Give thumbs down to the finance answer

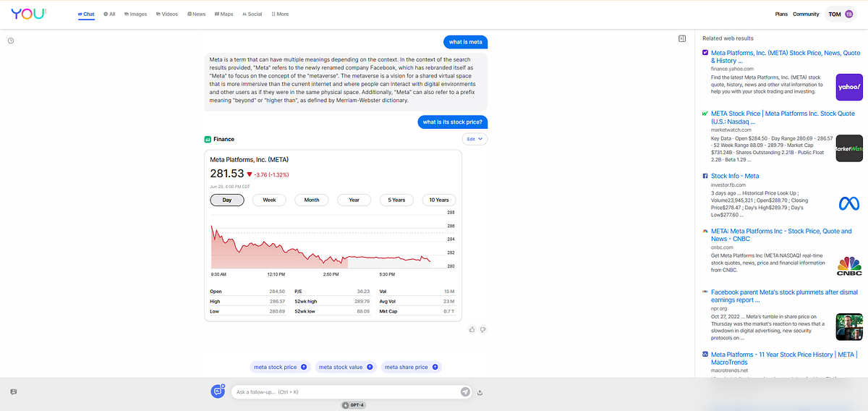coord(483,329)
